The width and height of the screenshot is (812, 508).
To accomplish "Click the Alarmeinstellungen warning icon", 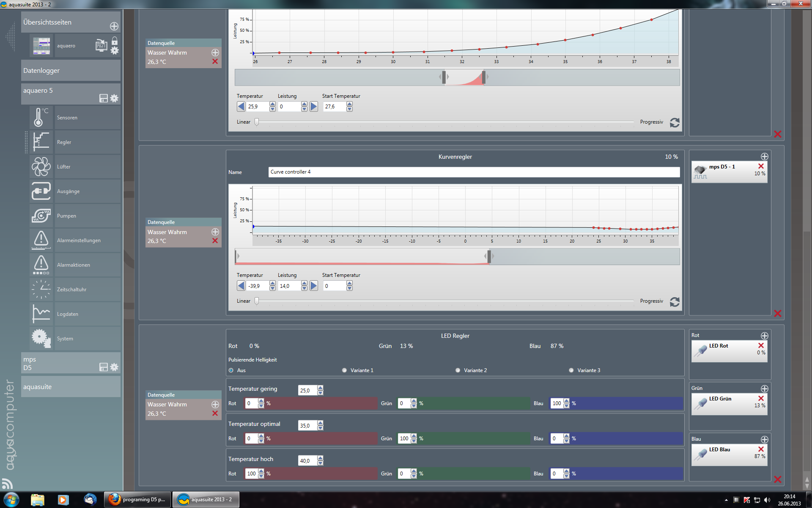I will [41, 240].
